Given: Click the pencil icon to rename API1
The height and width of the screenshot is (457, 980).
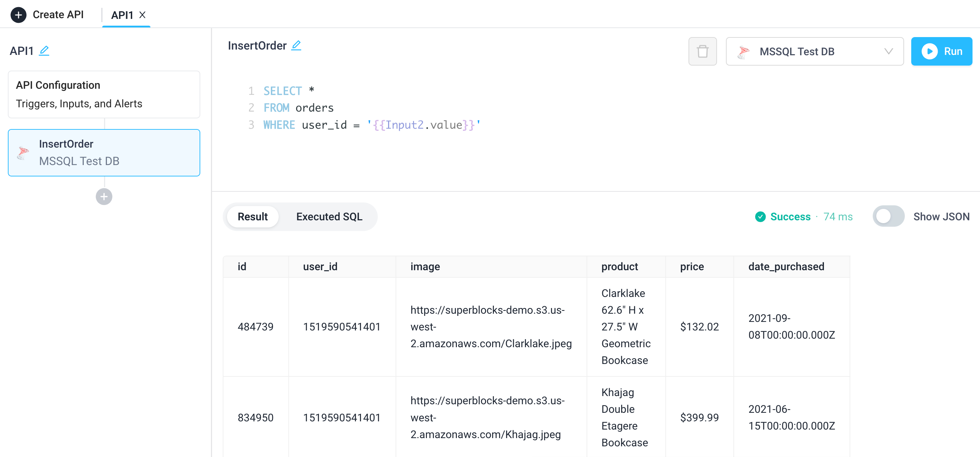Looking at the screenshot, I should (44, 50).
